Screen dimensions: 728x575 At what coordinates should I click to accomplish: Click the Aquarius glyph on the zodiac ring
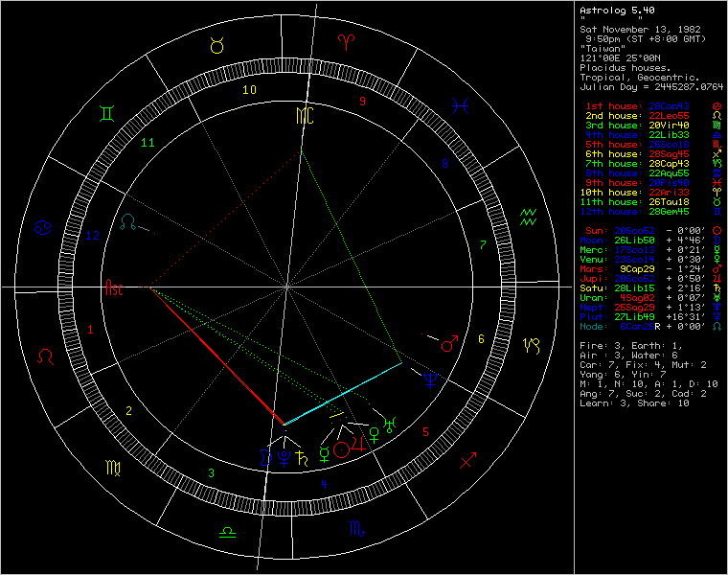[529, 217]
